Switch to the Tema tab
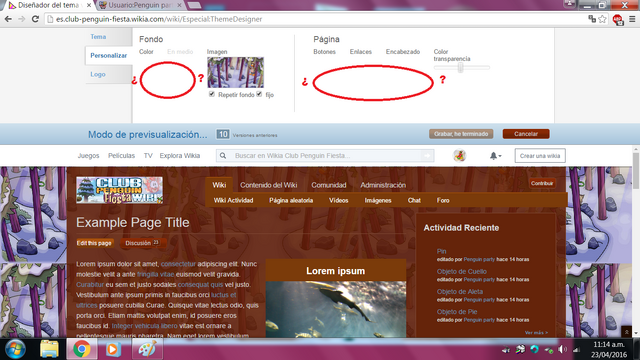This screenshot has width=640, height=360. point(98,37)
